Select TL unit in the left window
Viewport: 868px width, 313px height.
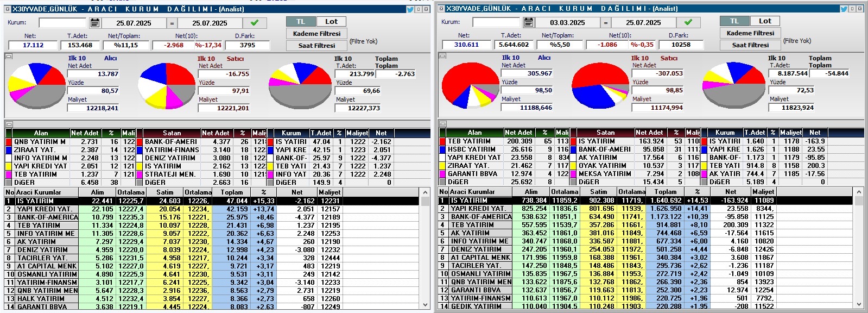pos(301,22)
